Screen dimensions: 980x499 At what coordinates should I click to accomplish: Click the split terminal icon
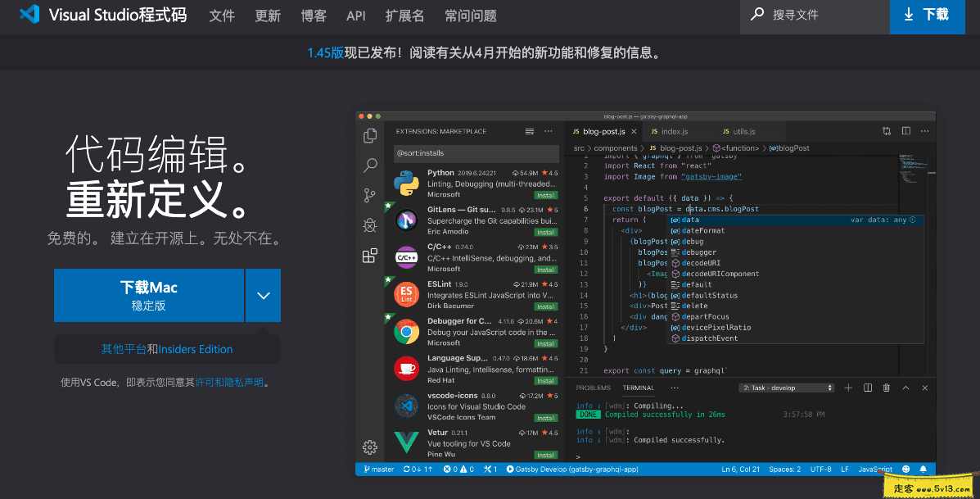point(867,388)
